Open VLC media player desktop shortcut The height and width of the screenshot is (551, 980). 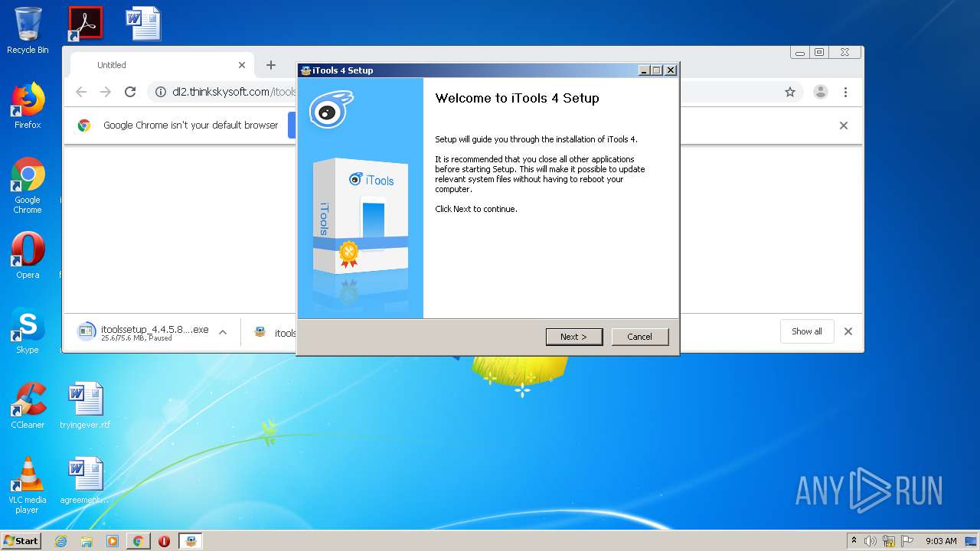click(x=28, y=485)
